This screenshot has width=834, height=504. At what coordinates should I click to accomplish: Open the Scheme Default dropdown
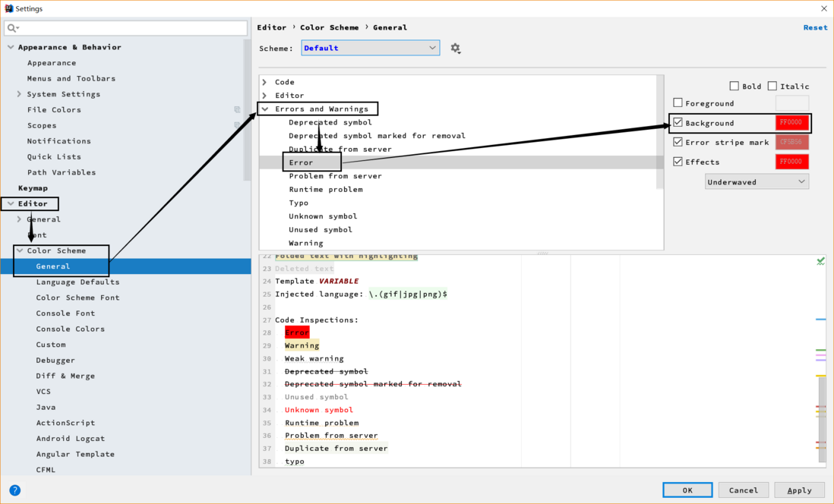(x=370, y=48)
